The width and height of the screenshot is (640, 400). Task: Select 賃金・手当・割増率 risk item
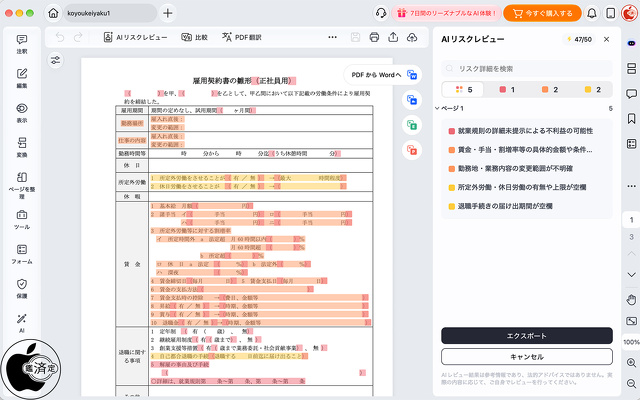pyautogui.click(x=527, y=149)
